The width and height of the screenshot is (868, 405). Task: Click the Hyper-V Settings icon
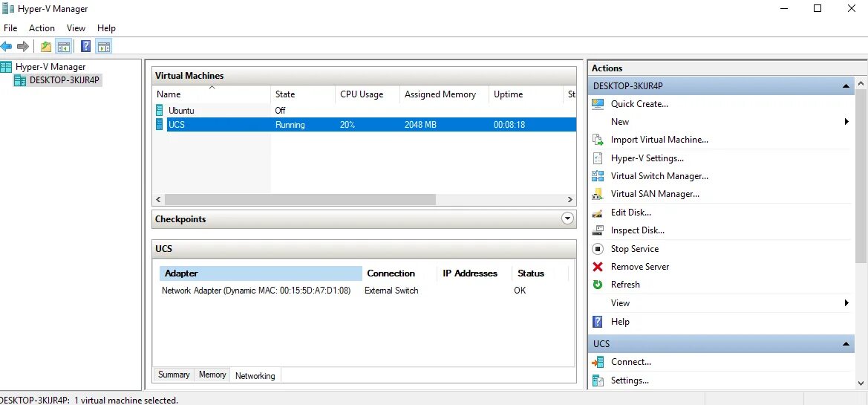click(597, 158)
